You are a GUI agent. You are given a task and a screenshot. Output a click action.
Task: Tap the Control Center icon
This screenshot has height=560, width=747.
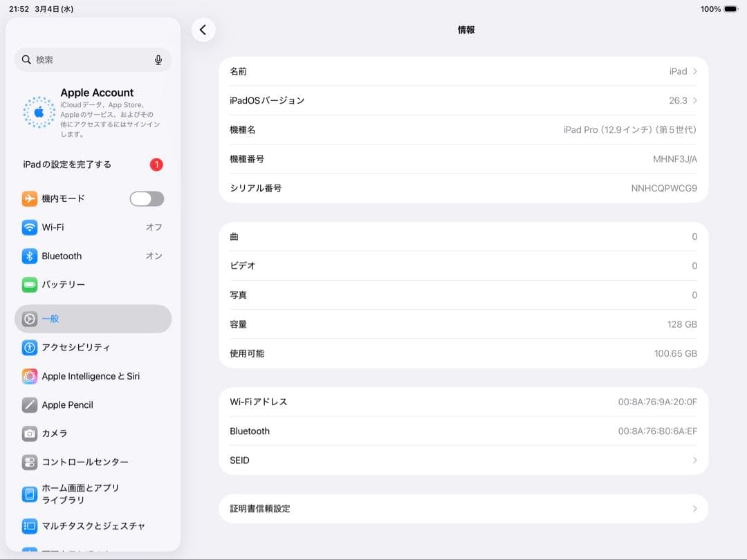click(30, 462)
